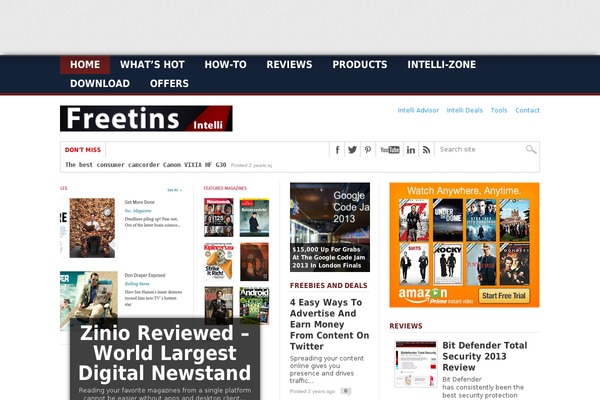Click the Intelli Advisor link
The height and width of the screenshot is (400, 600).
click(x=418, y=110)
